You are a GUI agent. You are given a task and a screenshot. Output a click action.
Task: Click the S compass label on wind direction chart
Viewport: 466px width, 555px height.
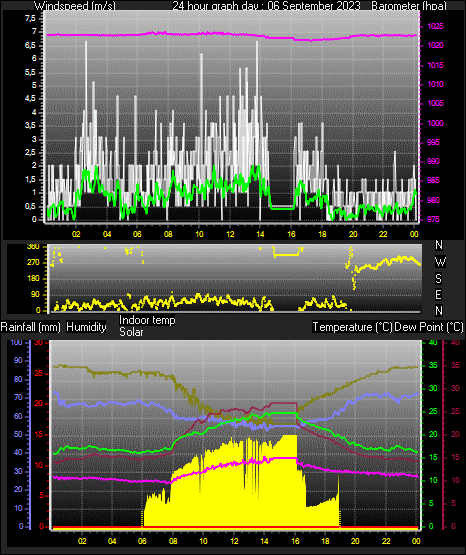tap(438, 279)
